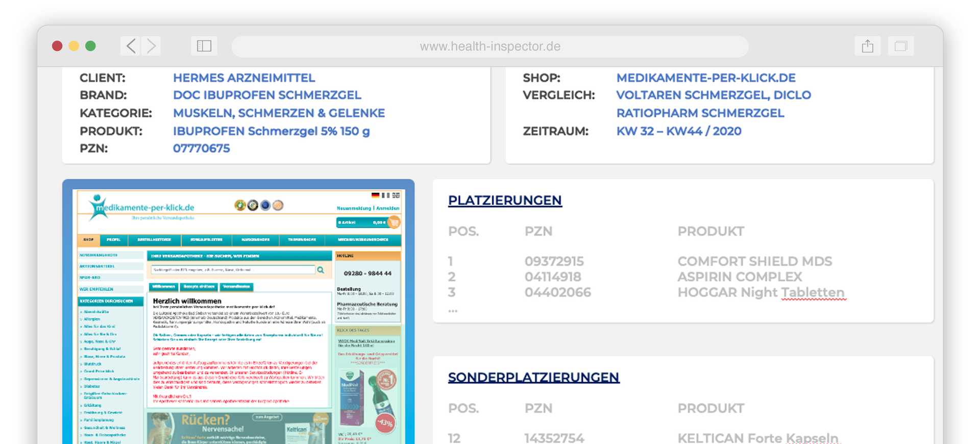The height and width of the screenshot is (444, 980).
Task: Open the PLATZIERUNGEN heading link
Action: click(x=505, y=201)
